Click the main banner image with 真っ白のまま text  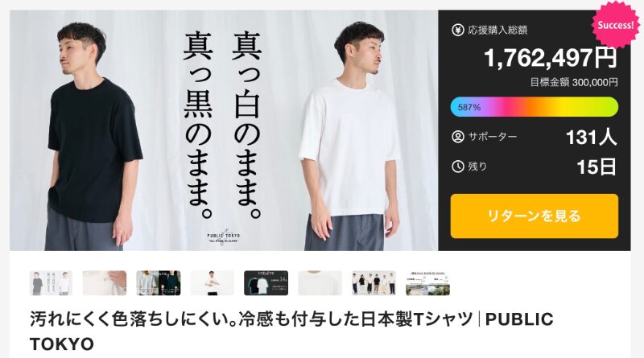point(224,130)
